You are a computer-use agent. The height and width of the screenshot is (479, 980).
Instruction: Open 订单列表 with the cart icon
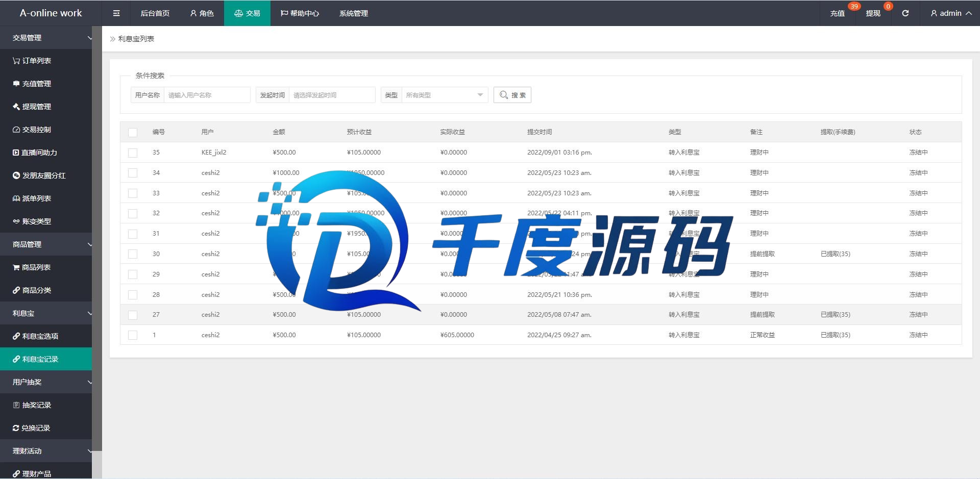click(x=46, y=61)
